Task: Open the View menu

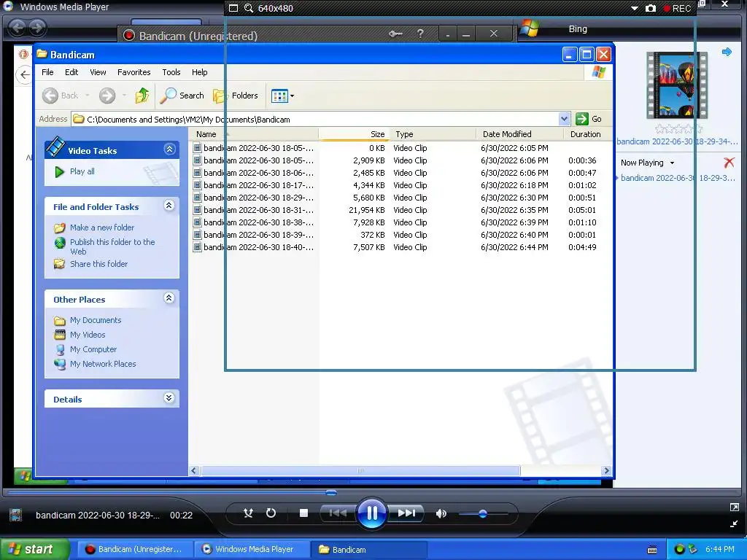Action: click(98, 72)
